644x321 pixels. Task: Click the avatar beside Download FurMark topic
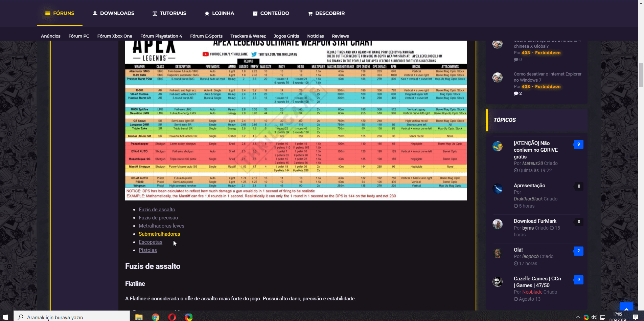tap(497, 224)
